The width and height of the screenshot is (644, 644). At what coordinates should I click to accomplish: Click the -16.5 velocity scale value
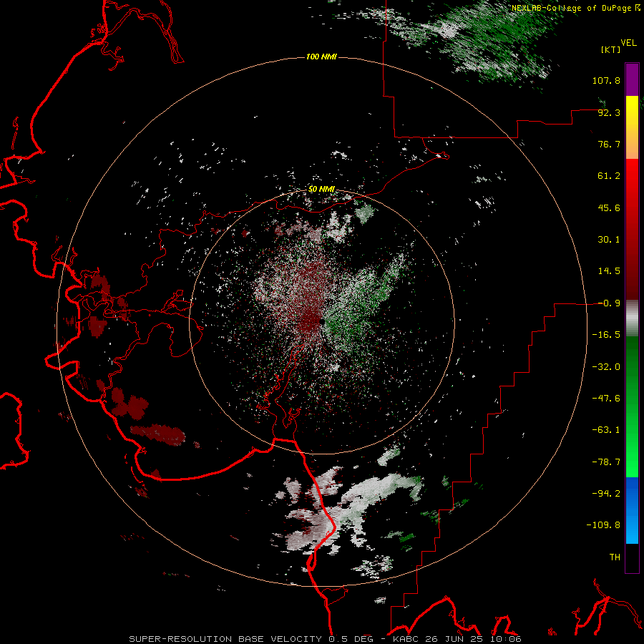click(606, 335)
